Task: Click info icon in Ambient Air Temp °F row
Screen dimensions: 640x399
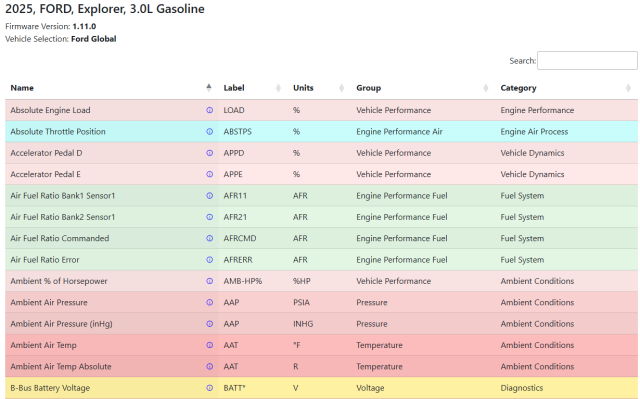Action: 209,345
